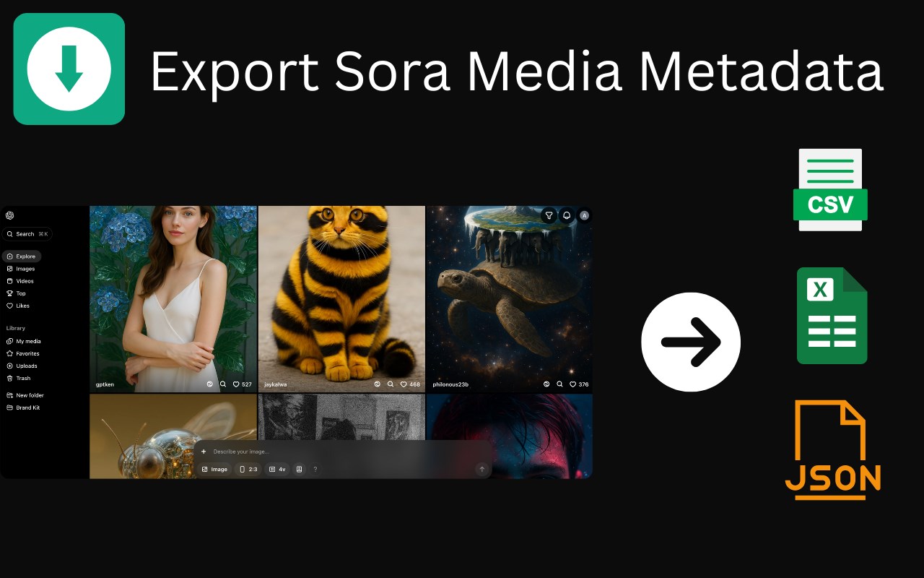Click the magnifier icon on the gptken image
The image size is (924, 578).
(x=223, y=384)
